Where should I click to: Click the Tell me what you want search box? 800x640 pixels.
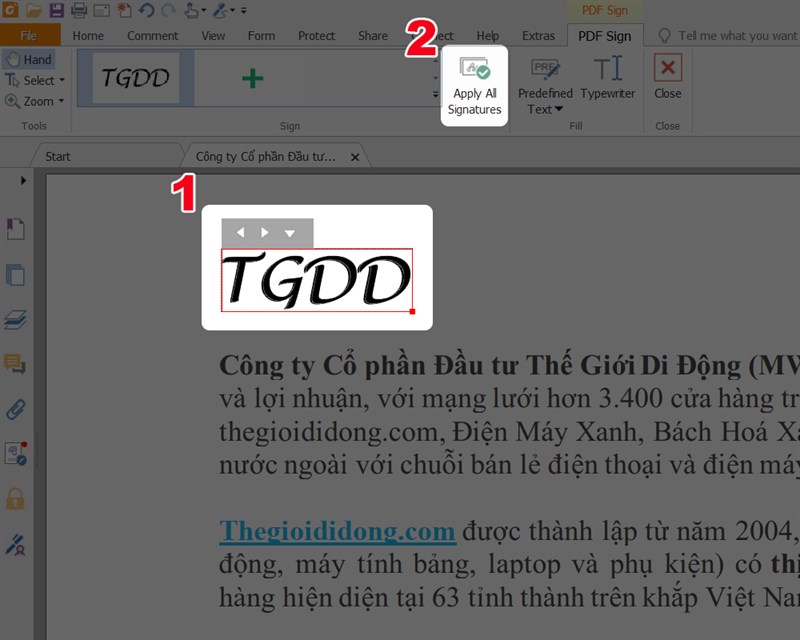(x=729, y=36)
